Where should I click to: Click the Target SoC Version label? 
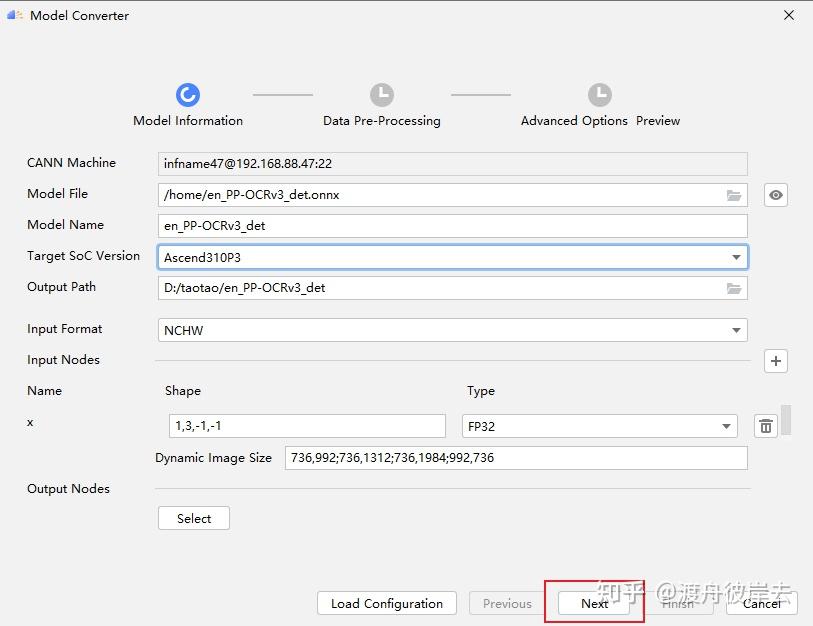click(x=83, y=256)
